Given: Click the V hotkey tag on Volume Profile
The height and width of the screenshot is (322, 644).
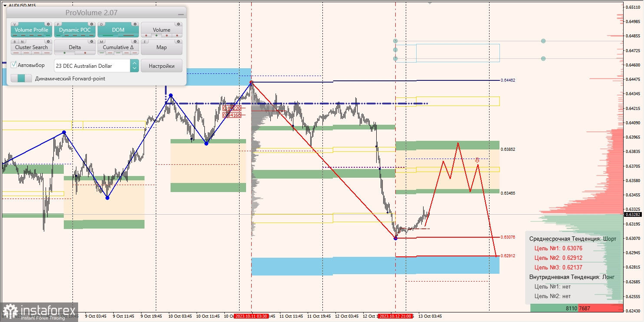Looking at the screenshot, I should click(x=15, y=24).
